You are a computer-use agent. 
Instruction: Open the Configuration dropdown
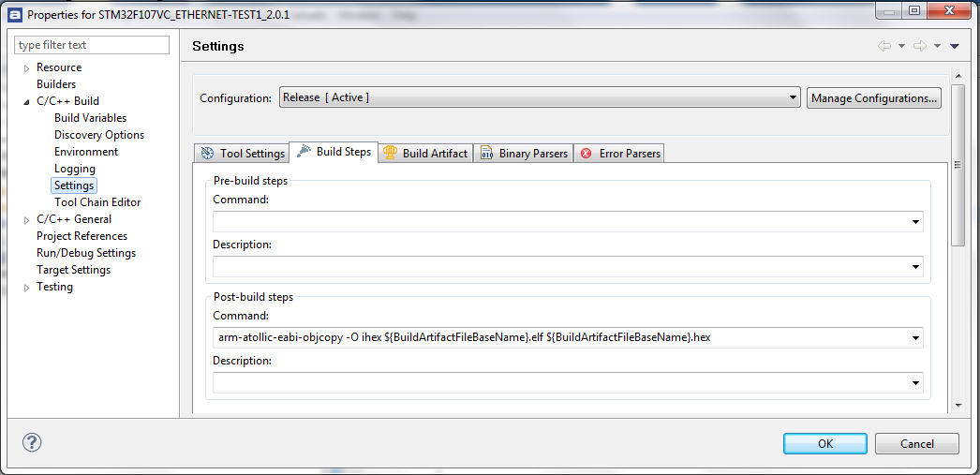(540, 97)
